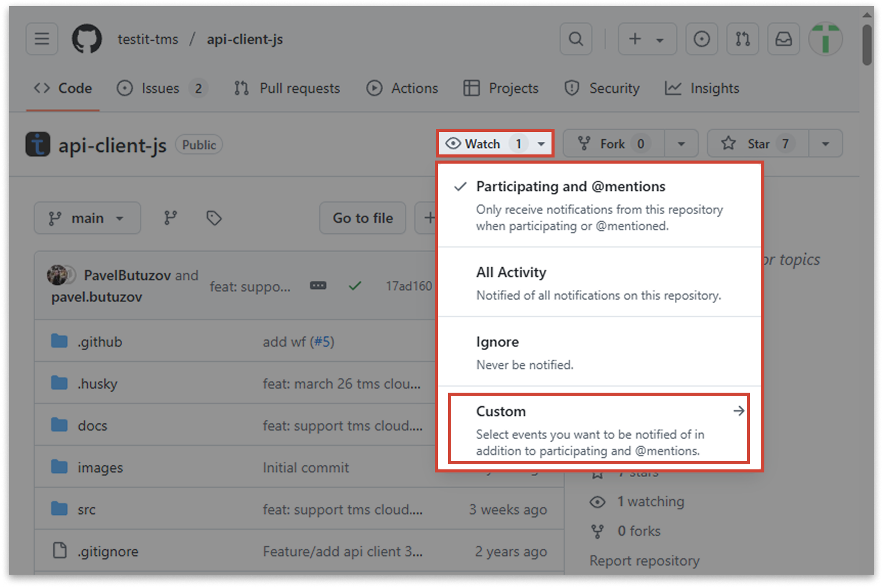
Task: Select Ignore notification option
Action: pyautogui.click(x=600, y=352)
